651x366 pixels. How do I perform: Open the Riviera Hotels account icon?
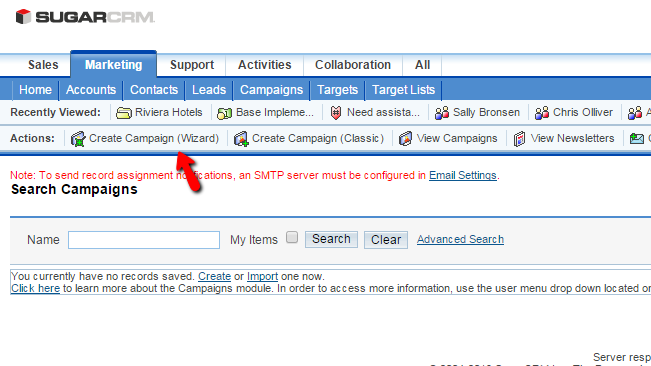tap(123, 113)
